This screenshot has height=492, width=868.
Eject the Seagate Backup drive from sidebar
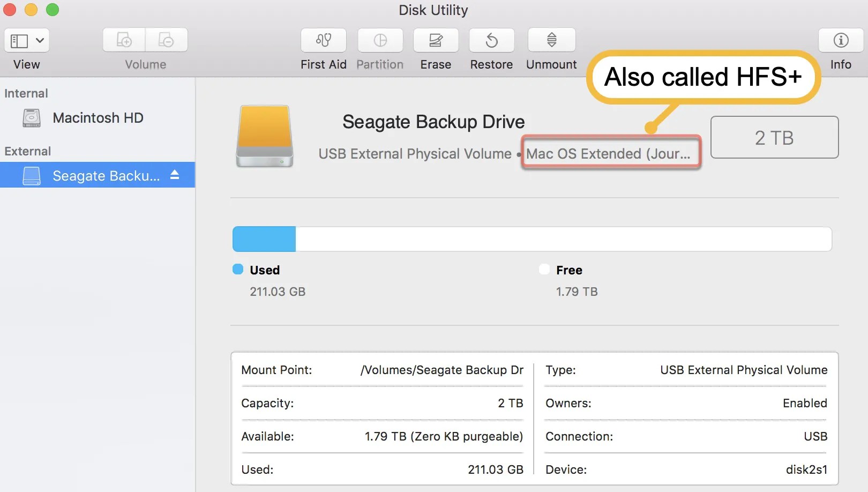[x=175, y=175]
